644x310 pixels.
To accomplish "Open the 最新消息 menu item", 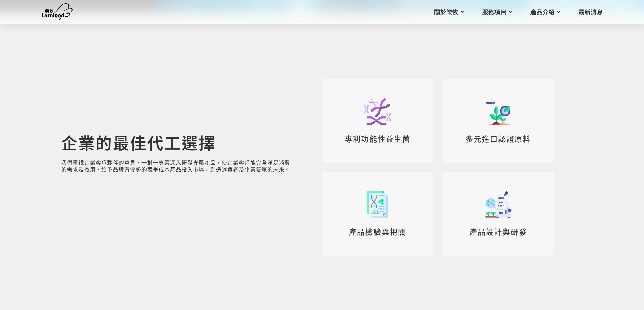I will (x=590, y=12).
